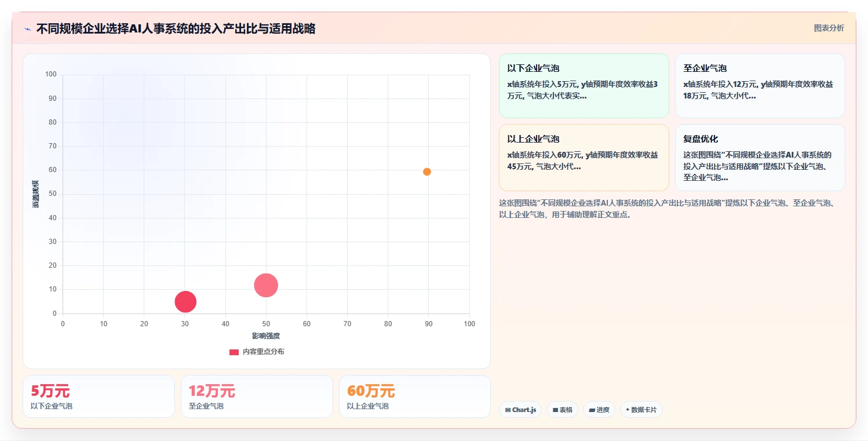Click the 内容重点分布 legend label

pyautogui.click(x=263, y=352)
